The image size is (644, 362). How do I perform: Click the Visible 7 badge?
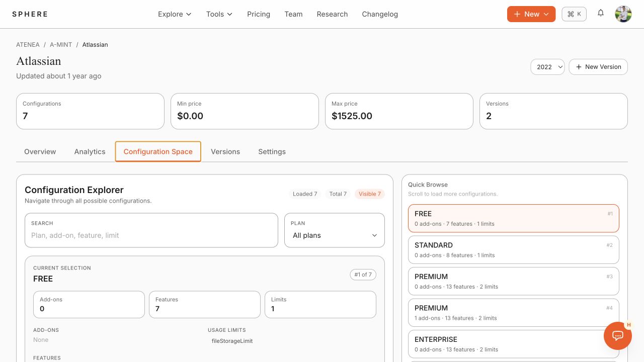[x=370, y=194]
